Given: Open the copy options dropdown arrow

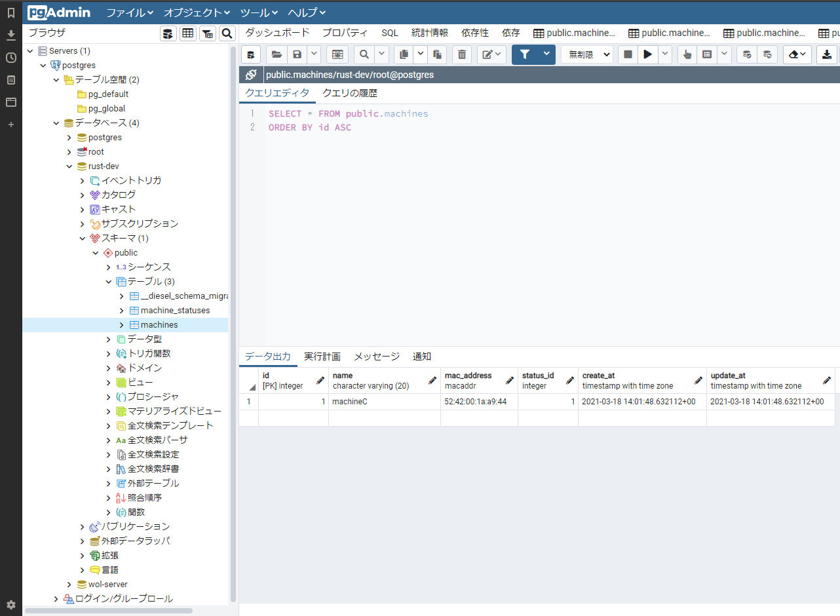Looking at the screenshot, I should pyautogui.click(x=421, y=54).
